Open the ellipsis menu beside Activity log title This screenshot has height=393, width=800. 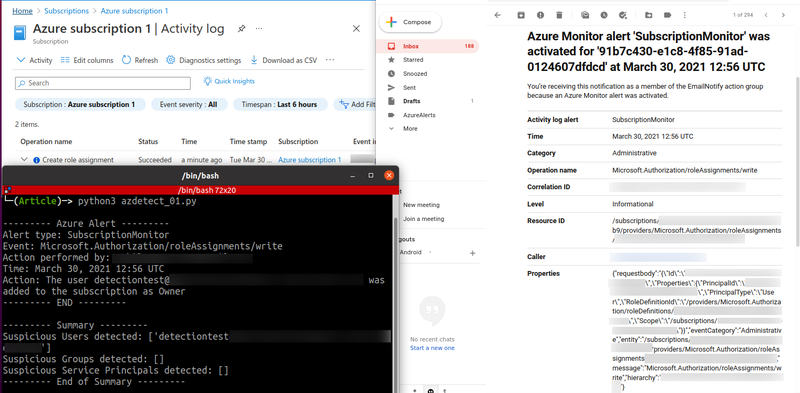pyautogui.click(x=259, y=29)
